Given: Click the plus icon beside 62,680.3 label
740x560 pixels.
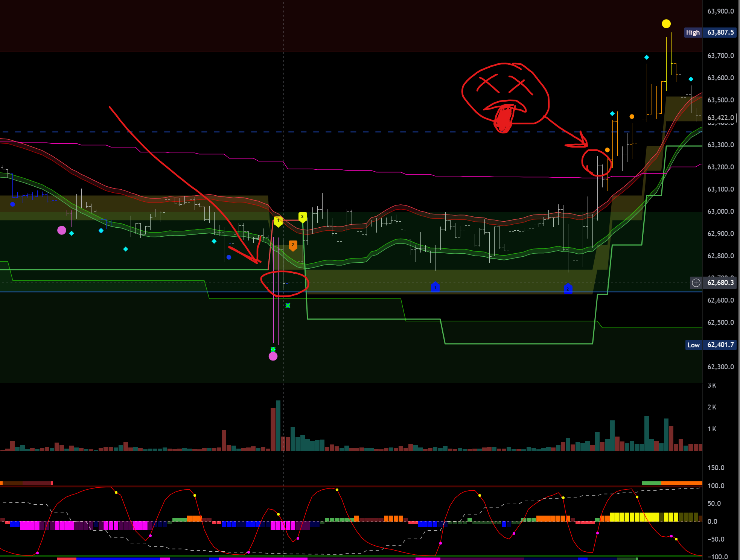Looking at the screenshot, I should click(x=696, y=283).
